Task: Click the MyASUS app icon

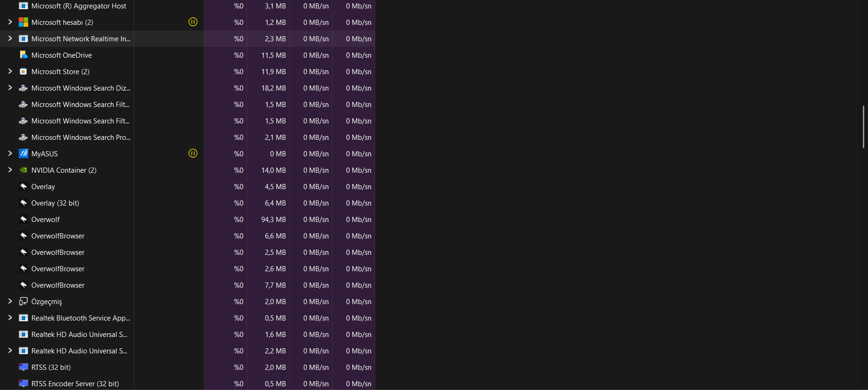Action: (x=23, y=154)
